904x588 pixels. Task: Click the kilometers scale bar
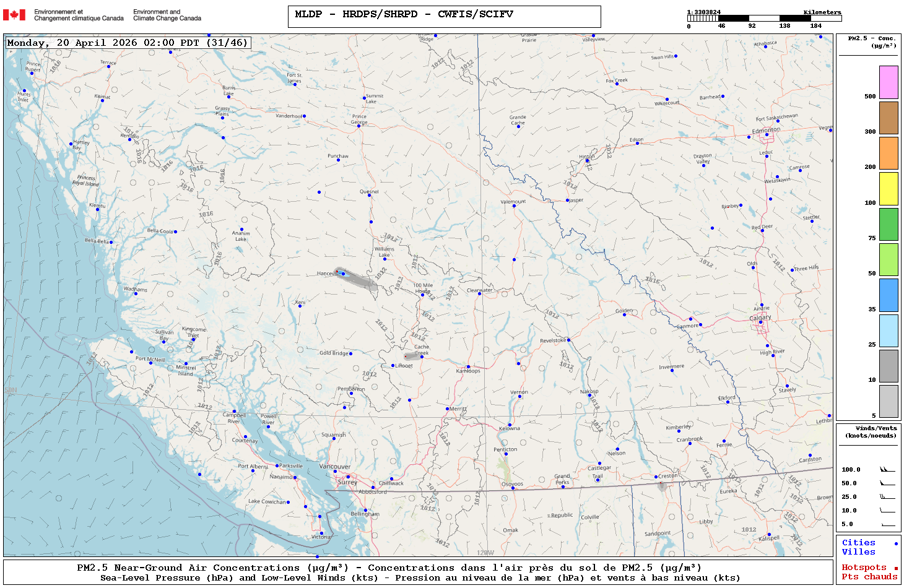tap(764, 19)
